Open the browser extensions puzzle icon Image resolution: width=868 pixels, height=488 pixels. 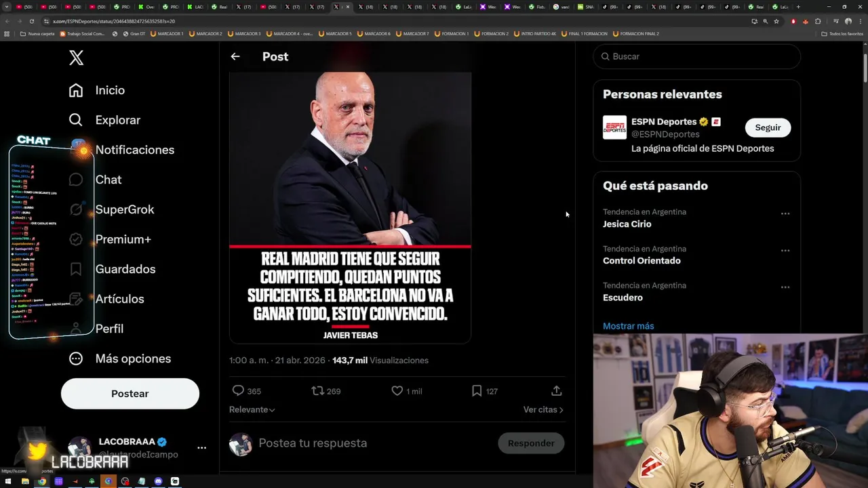pos(818,21)
